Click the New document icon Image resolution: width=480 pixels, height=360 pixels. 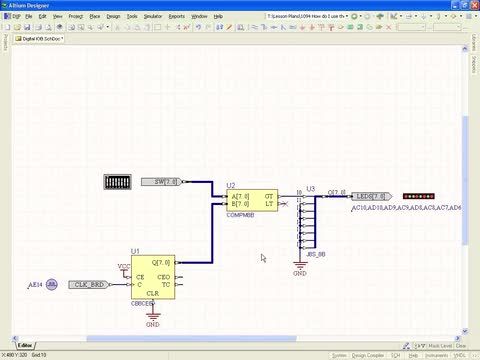click(x=7, y=27)
